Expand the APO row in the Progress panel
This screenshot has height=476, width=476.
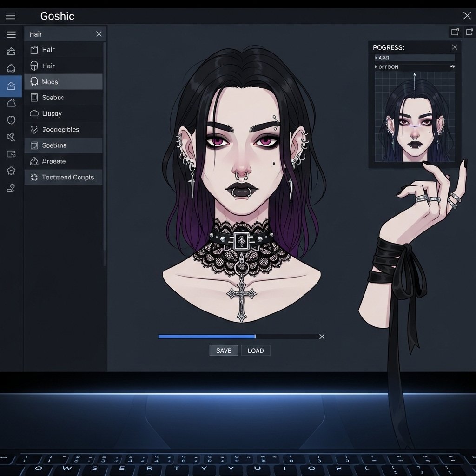point(377,58)
